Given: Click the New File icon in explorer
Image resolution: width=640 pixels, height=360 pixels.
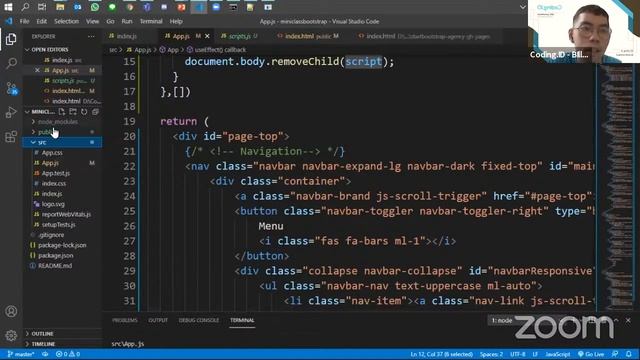Looking at the screenshot, I should coord(62,111).
